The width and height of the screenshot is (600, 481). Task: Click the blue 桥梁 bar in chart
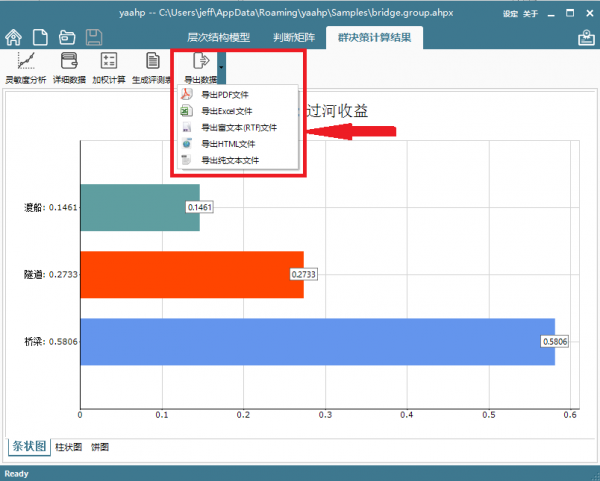(x=316, y=342)
